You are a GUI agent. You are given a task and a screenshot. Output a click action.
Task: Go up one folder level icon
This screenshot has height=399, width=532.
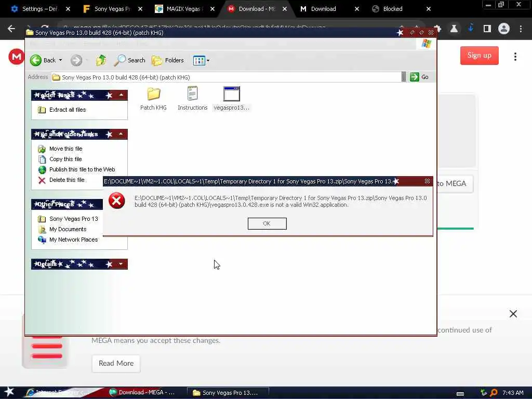click(101, 60)
